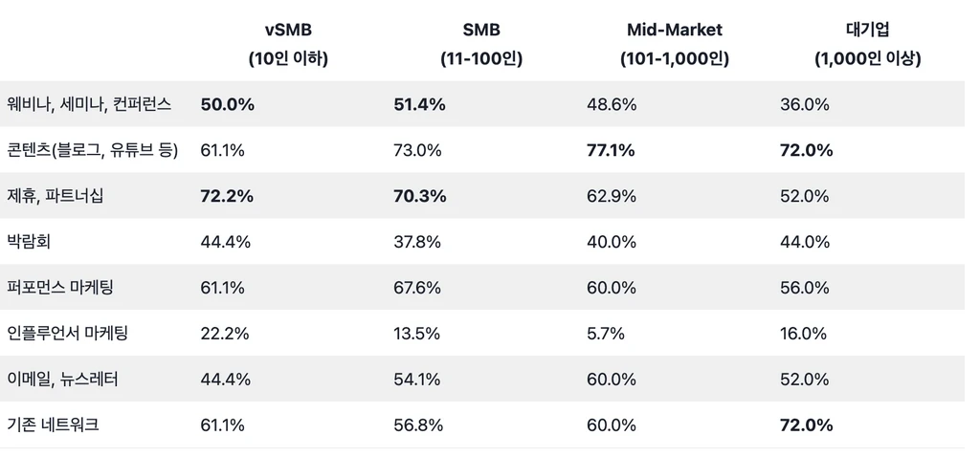Click the 54.1% email newsletter cell

[x=417, y=380]
